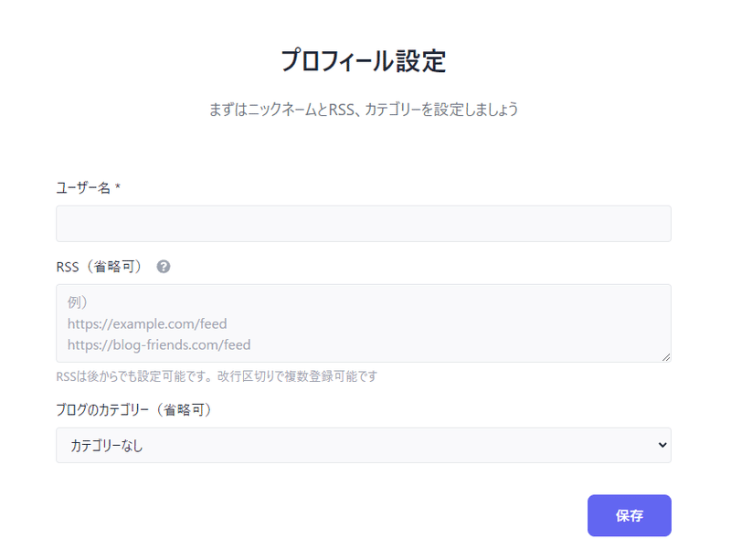Expand the カテゴリーなし select box

(364, 445)
